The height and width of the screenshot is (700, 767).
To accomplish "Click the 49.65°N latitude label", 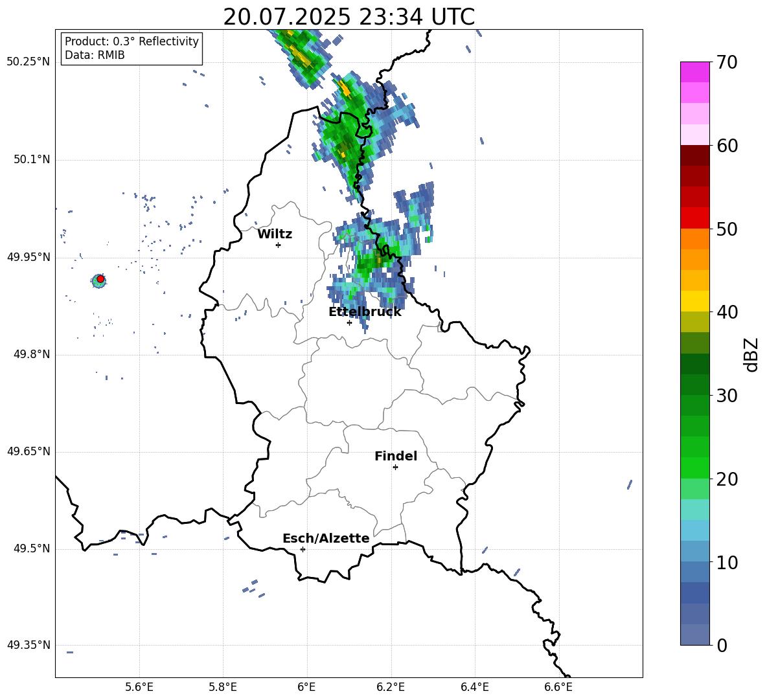I will tap(28, 451).
